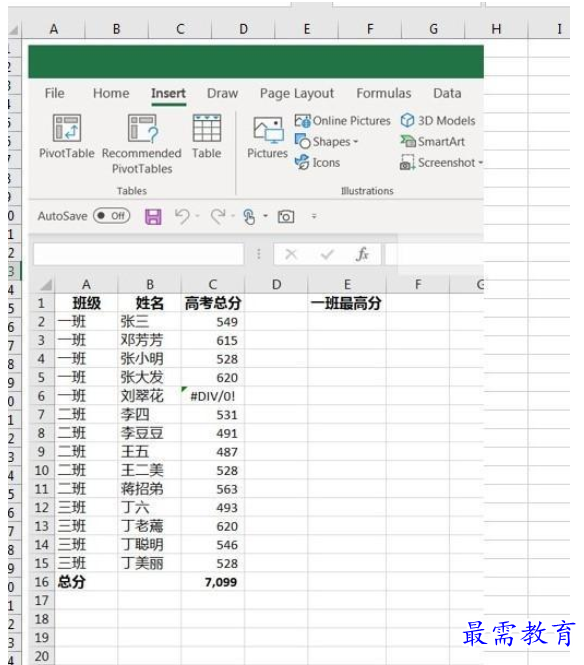Click the Name Box field
The height and width of the screenshot is (665, 584).
coord(139,254)
